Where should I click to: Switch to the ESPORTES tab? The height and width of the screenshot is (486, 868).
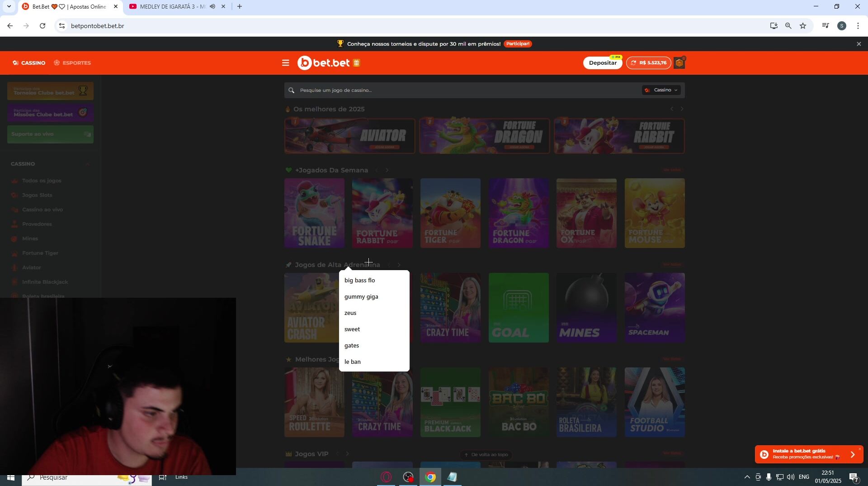[x=72, y=63]
